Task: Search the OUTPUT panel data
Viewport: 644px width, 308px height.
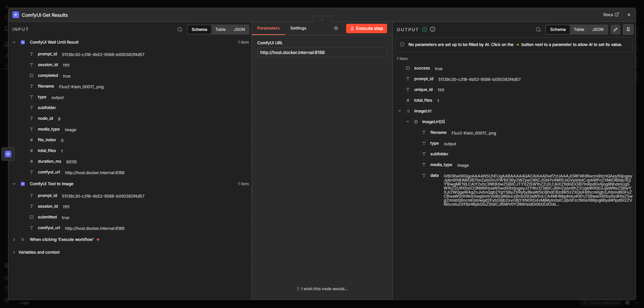Action: click(x=538, y=30)
